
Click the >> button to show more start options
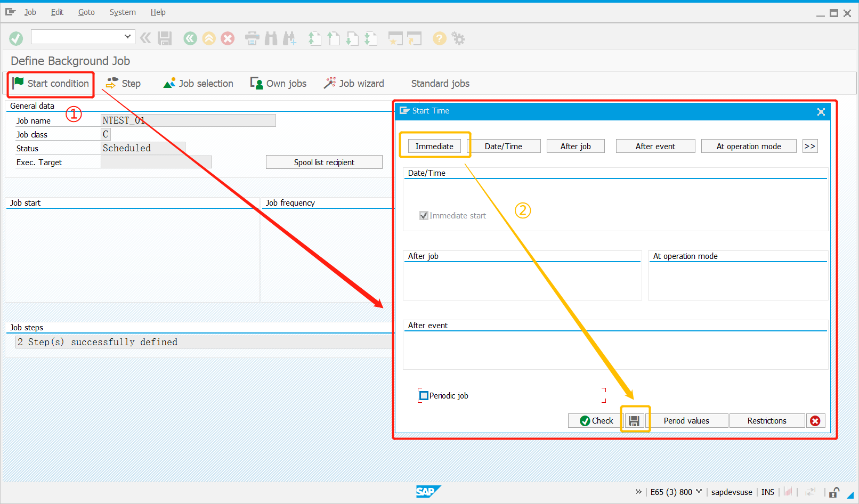809,146
